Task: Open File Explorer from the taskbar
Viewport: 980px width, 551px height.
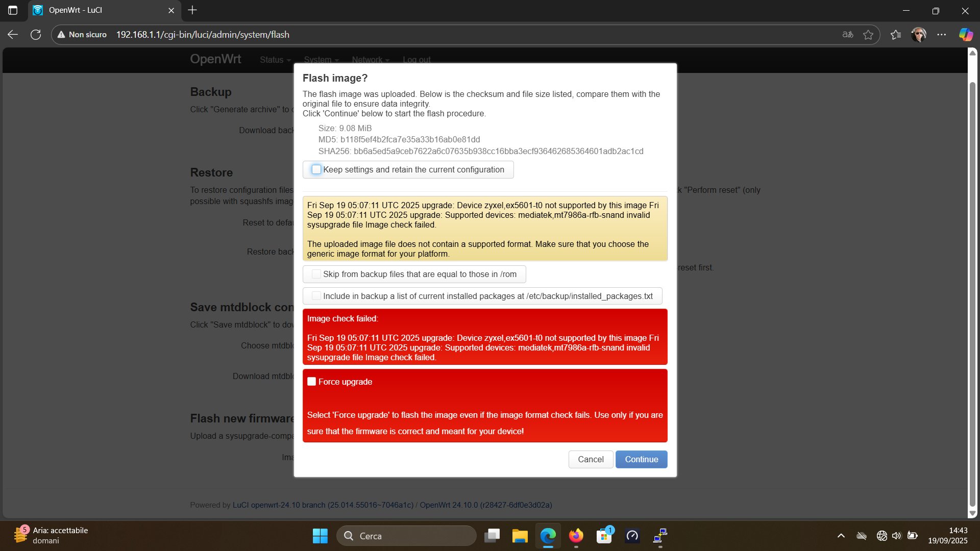Action: 520,536
